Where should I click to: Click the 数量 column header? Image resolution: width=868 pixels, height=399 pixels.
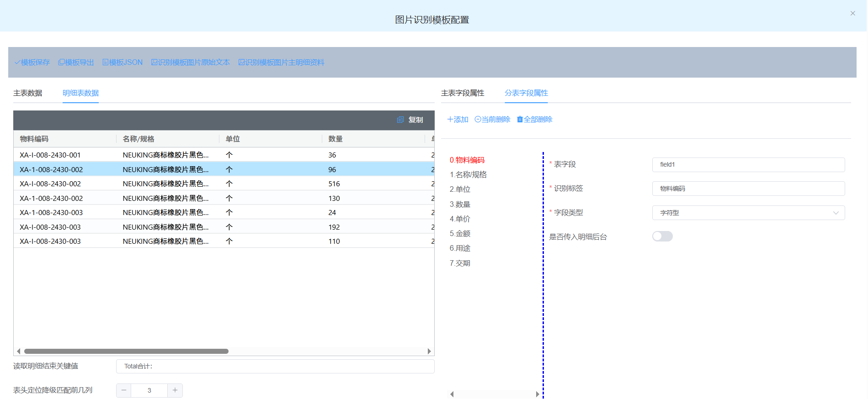click(x=373, y=139)
